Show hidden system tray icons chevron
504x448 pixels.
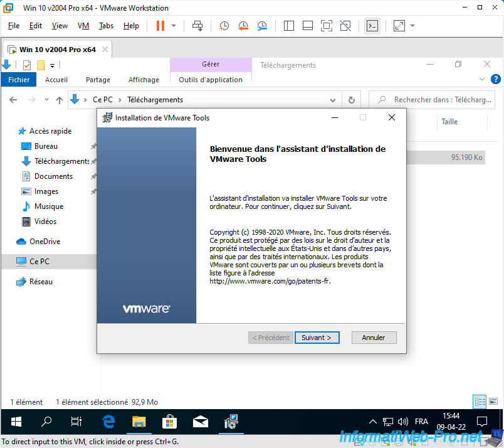click(x=373, y=422)
